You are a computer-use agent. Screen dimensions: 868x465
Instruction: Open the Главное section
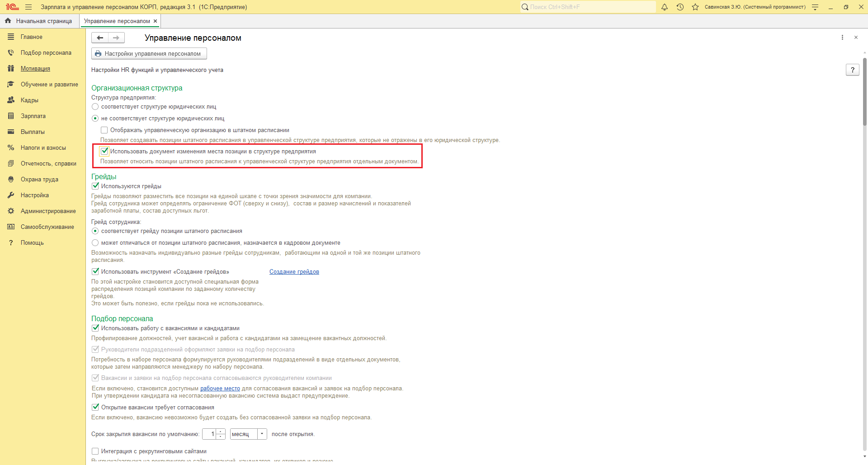point(32,37)
